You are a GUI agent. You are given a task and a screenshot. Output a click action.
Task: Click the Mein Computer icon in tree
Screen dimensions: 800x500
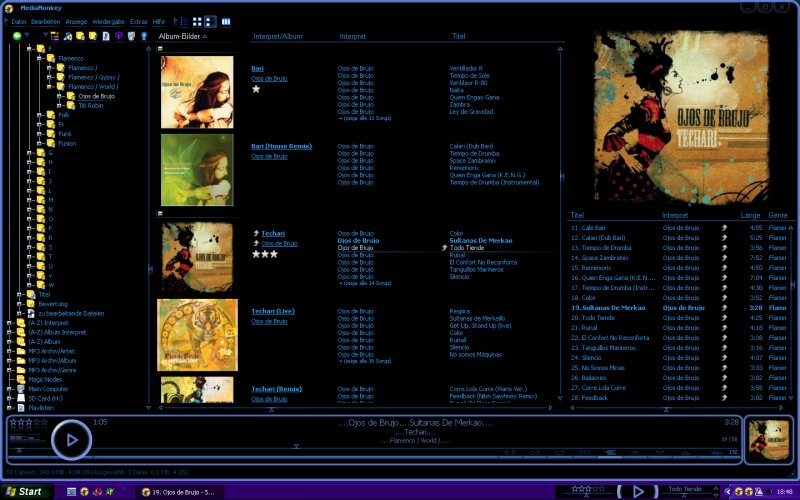coord(20,389)
